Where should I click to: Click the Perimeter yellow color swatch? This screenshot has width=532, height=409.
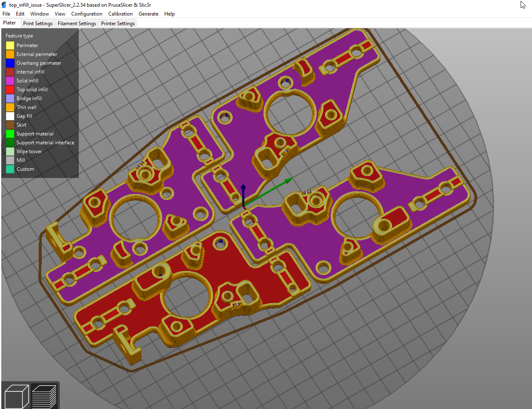tap(10, 45)
